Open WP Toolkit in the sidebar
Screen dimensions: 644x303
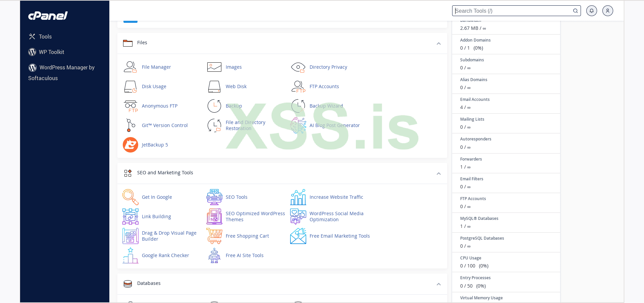46,52
